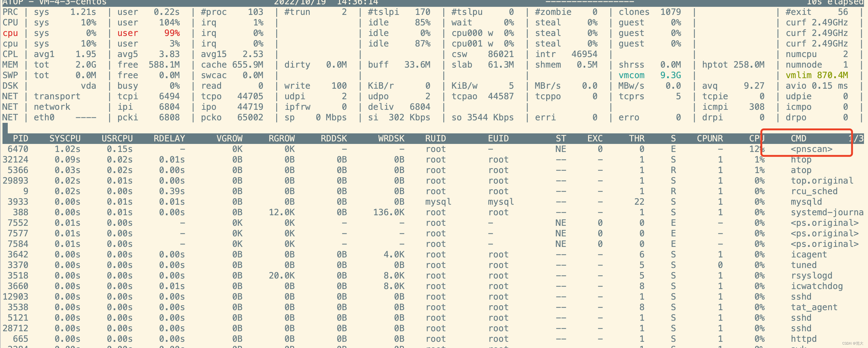Click the PID column header
868x348 pixels.
click(20, 139)
